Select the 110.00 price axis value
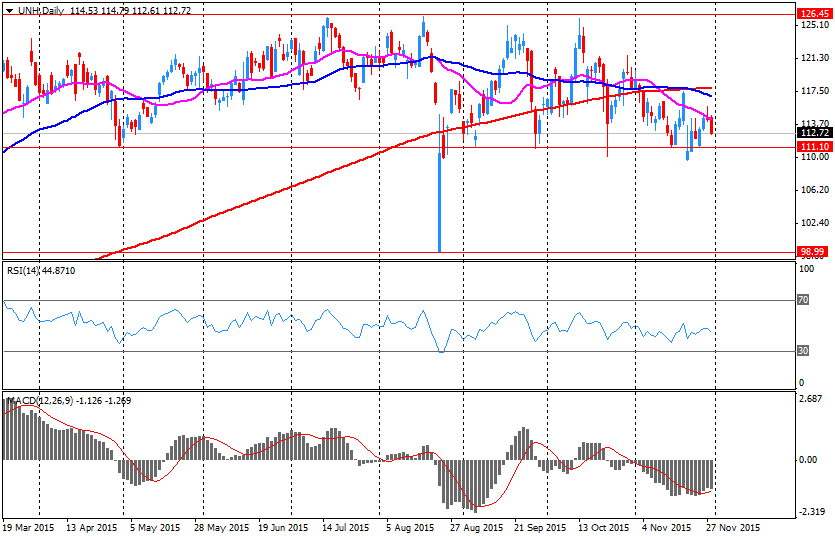 tap(815, 156)
